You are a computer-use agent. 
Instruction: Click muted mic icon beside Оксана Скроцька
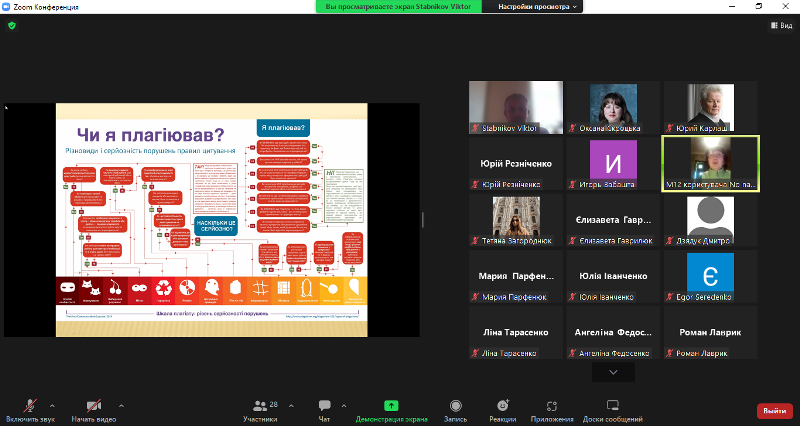click(x=572, y=128)
